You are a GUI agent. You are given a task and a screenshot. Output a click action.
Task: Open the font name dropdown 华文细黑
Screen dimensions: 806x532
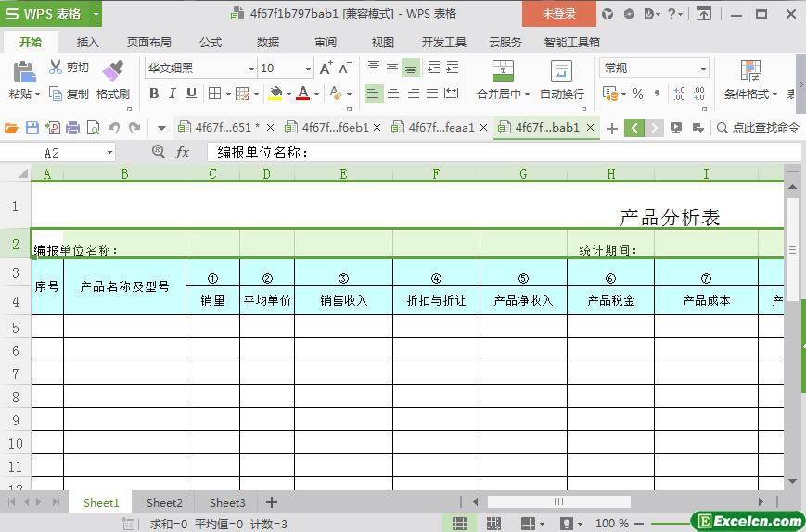pos(250,69)
